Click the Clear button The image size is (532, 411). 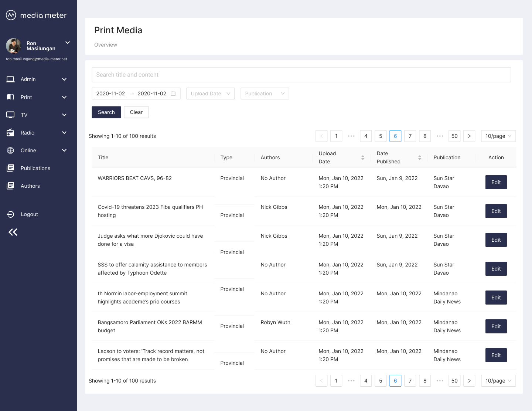pos(136,112)
